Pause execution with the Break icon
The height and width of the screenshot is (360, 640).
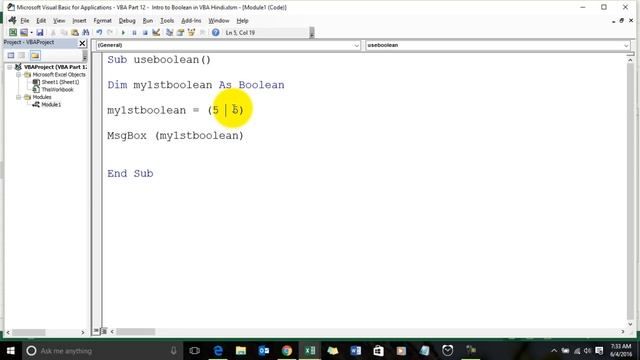tap(134, 33)
